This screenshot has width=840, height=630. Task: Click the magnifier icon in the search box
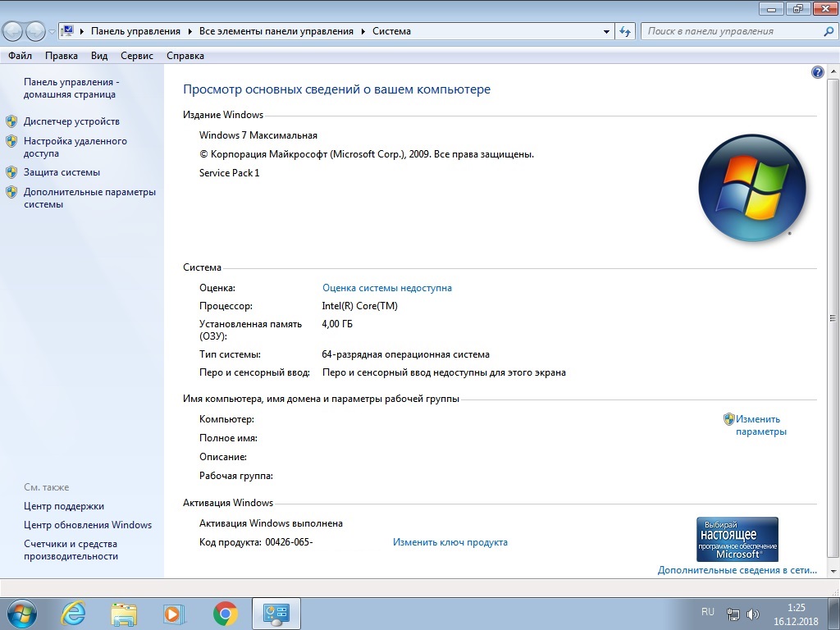(x=829, y=31)
